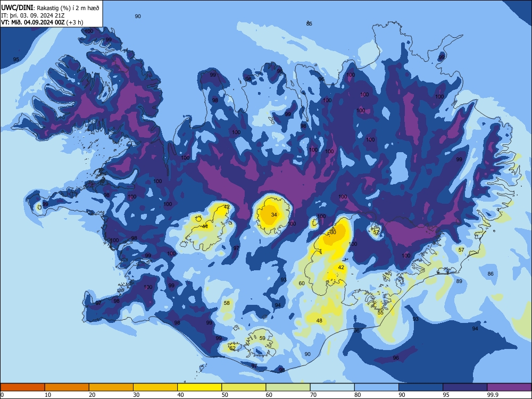The width and height of the screenshot is (532, 399).
Task: Click the UWC/DINI title text
Action: tap(17, 7)
